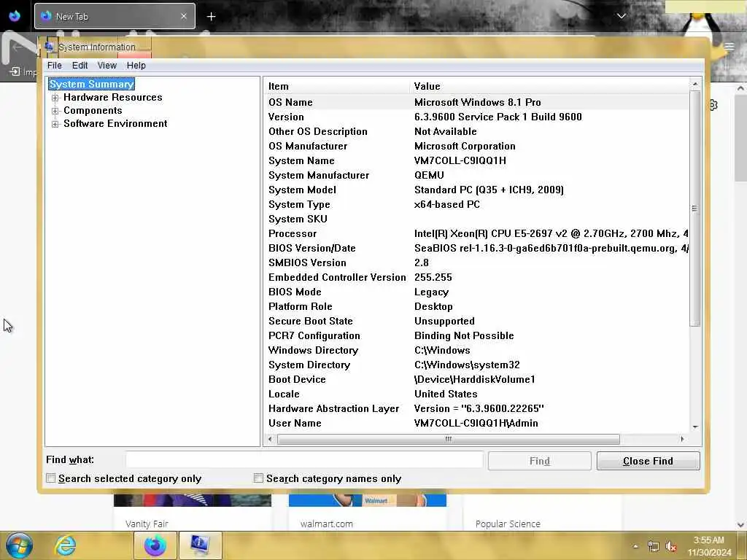The width and height of the screenshot is (747, 560).
Task: Open the Windows Start button
Action: (19, 545)
